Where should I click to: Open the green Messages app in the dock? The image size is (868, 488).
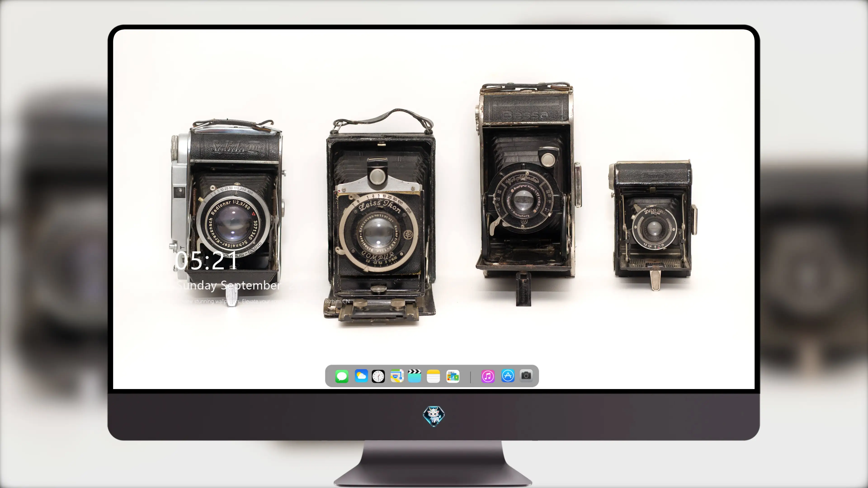click(342, 376)
